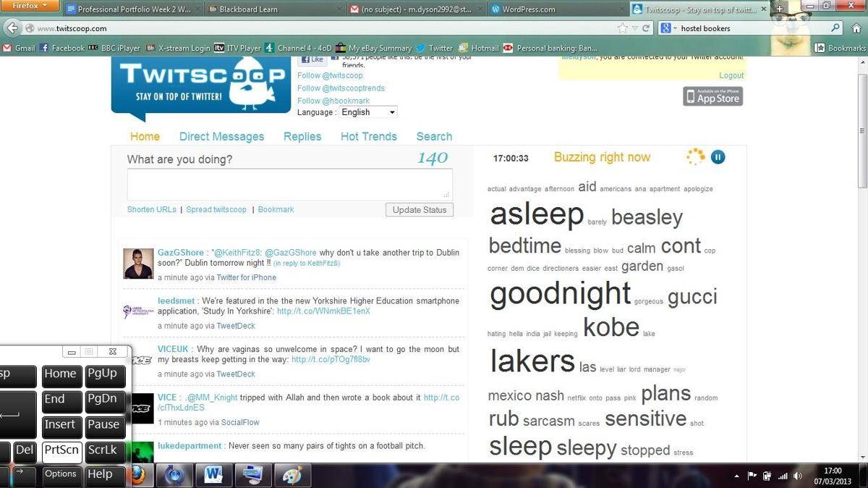Open the Personal banking bookmark
This screenshot has width=868, height=488.
click(550, 48)
